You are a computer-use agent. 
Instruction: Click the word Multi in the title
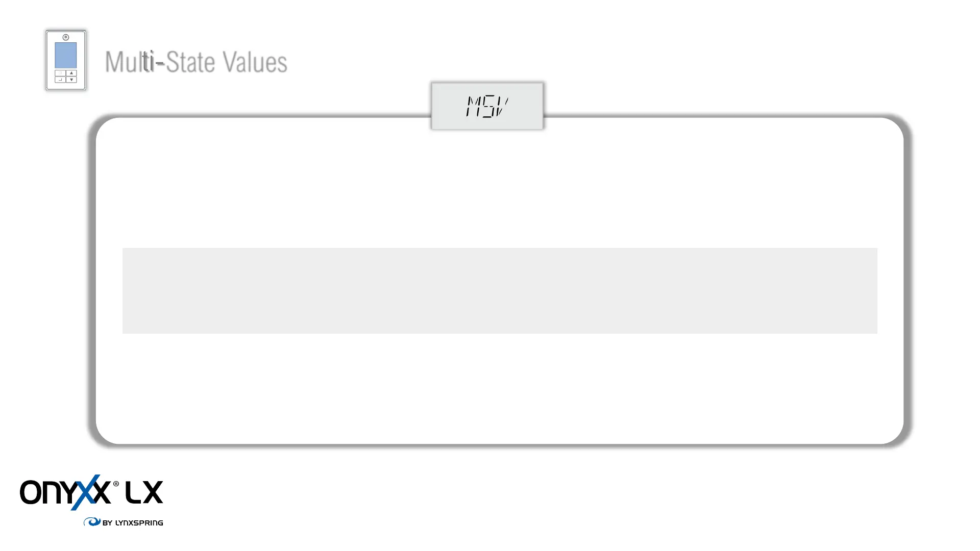pos(129,62)
